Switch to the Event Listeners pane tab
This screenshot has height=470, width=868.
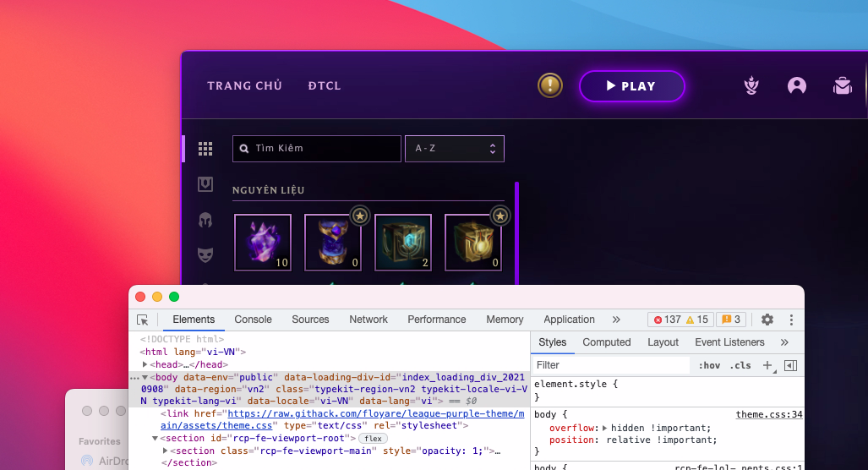tap(729, 342)
